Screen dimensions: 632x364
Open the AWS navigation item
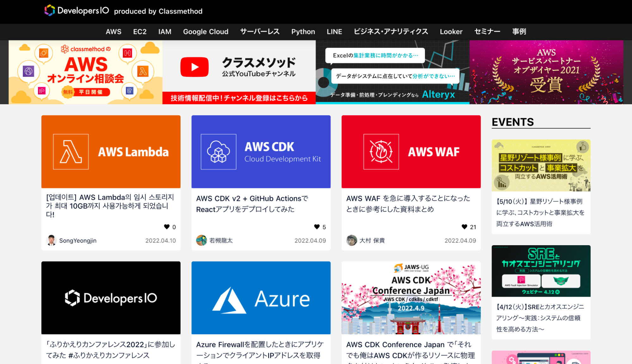click(114, 32)
